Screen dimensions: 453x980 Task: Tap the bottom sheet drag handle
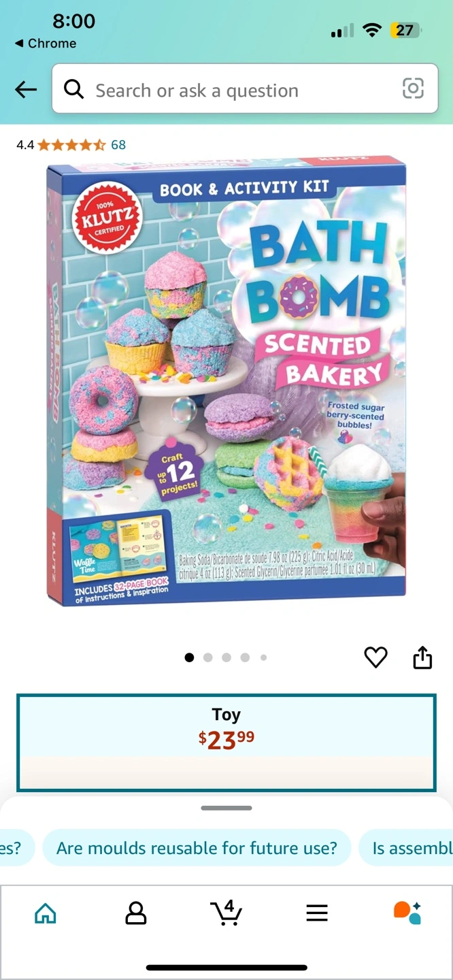(227, 808)
